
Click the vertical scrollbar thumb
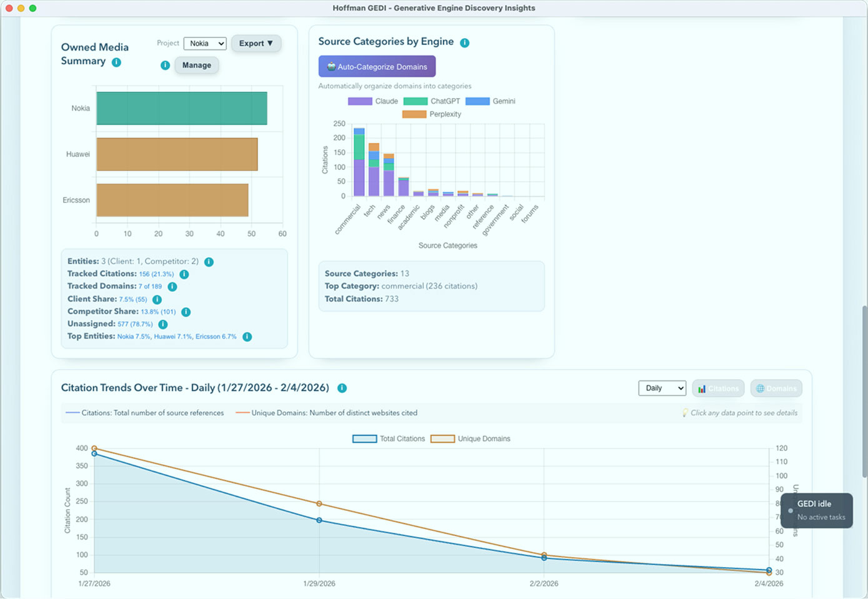[864, 392]
